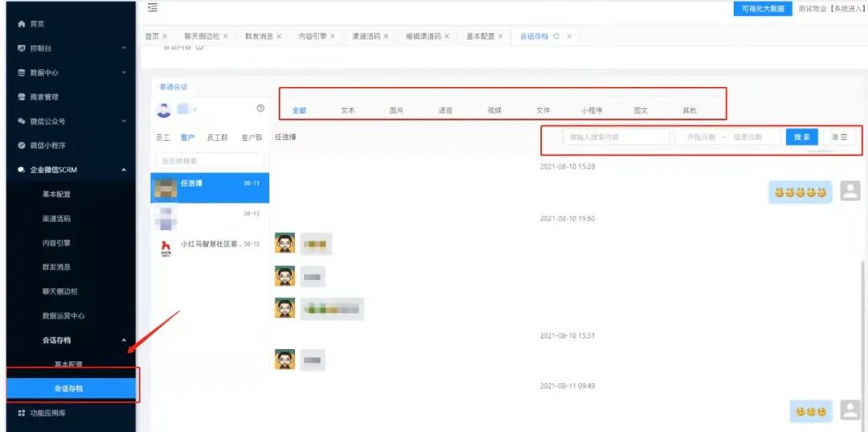Open 数据运营中心 in sidebar submenu
This screenshot has height=432, width=868.
pos(63,315)
